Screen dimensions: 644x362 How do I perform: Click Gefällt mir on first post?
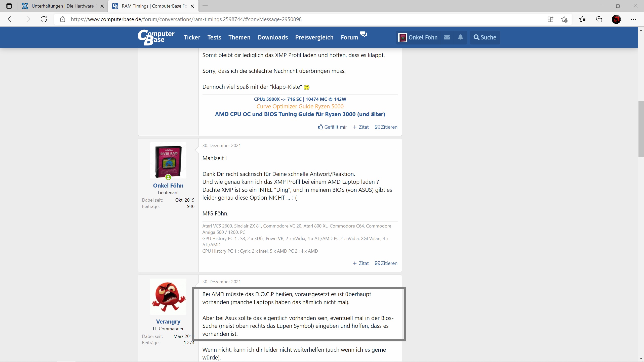point(332,127)
